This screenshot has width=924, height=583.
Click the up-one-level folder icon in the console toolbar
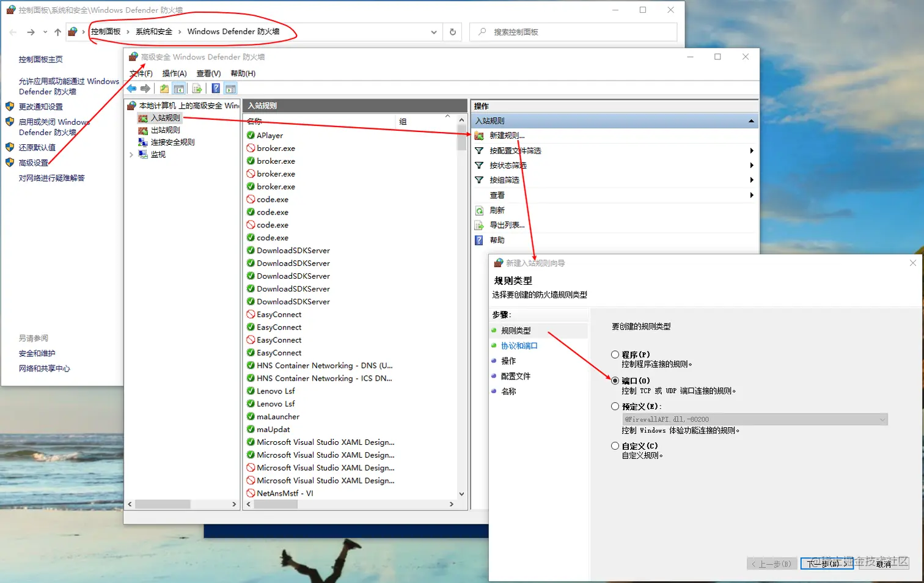pyautogui.click(x=164, y=89)
